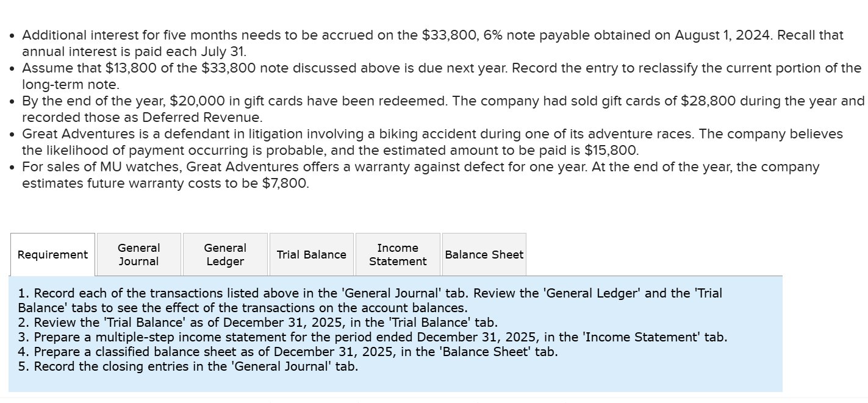Open the General Ledger tab
Screen dimensions: 868x403
225,254
